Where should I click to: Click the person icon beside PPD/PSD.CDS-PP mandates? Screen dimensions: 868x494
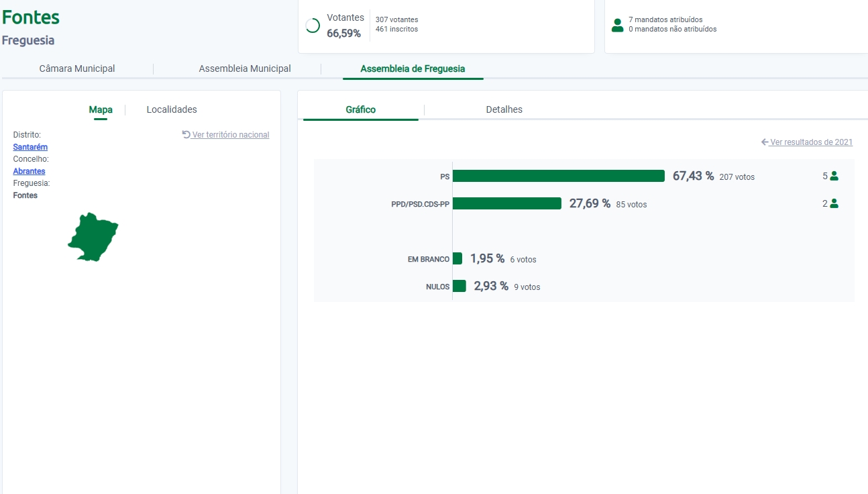click(x=834, y=203)
